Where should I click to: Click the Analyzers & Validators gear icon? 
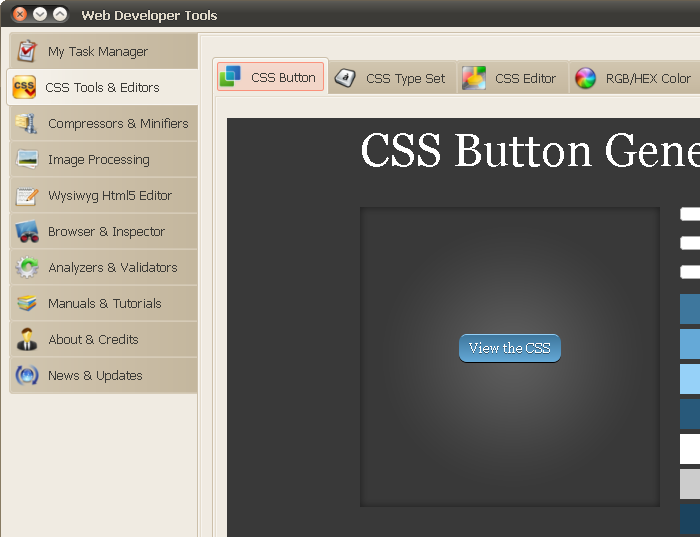(x=27, y=267)
